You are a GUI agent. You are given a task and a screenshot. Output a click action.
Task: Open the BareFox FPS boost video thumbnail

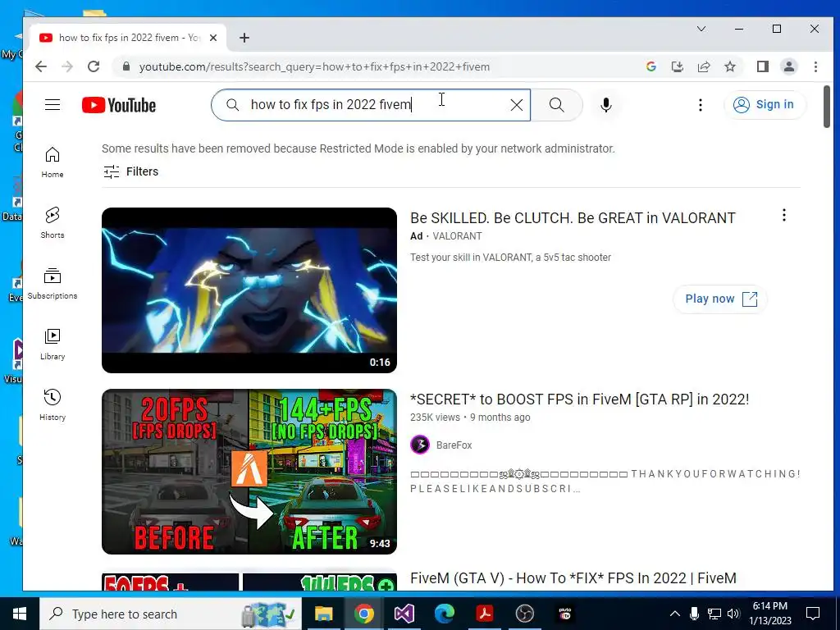249,472
